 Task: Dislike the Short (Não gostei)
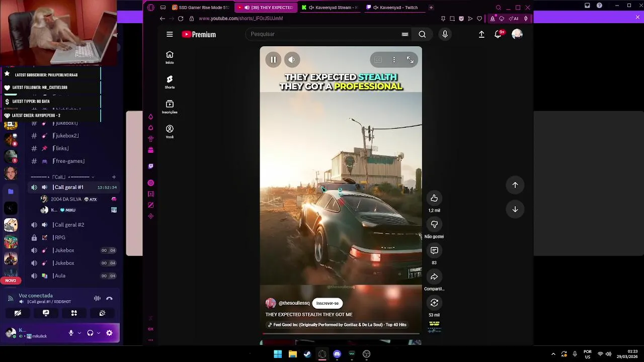(434, 224)
